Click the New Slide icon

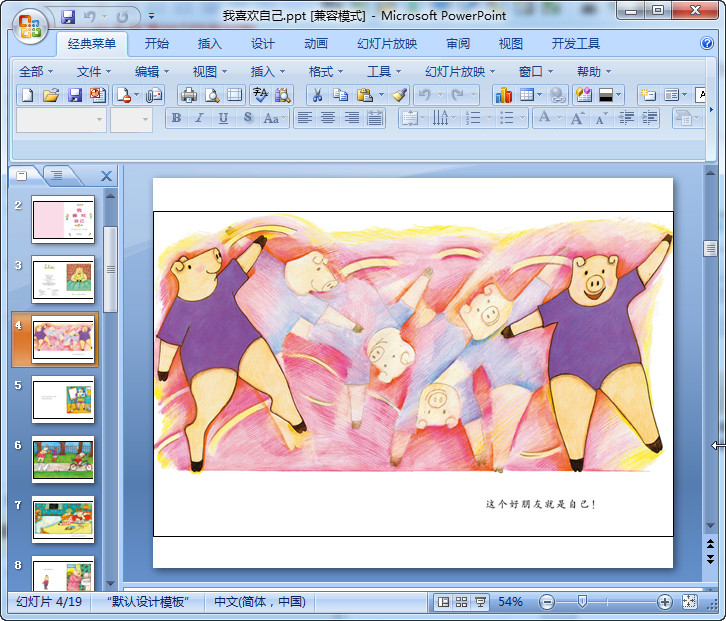point(647,95)
